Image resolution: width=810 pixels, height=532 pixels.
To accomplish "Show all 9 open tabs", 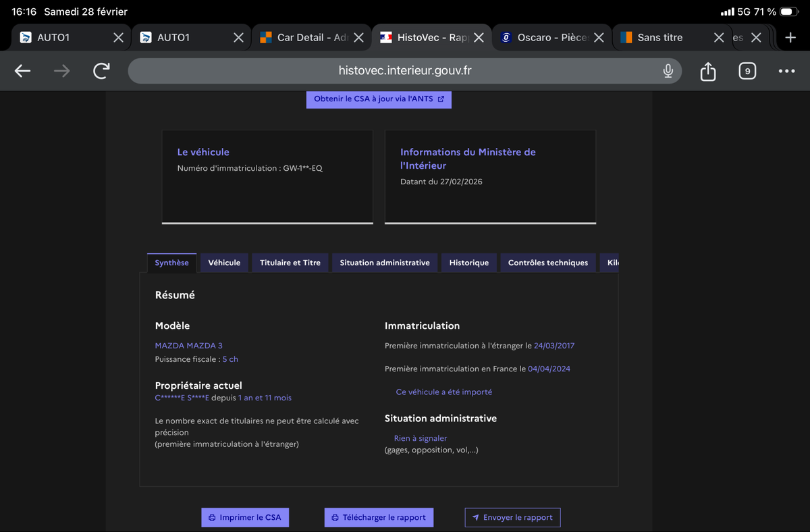I will pyautogui.click(x=747, y=71).
